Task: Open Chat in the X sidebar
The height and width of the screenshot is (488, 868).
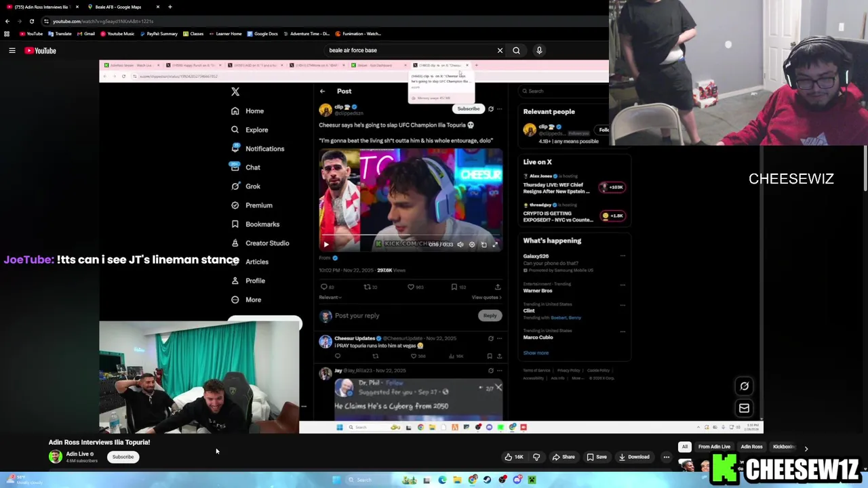Action: (x=245, y=167)
